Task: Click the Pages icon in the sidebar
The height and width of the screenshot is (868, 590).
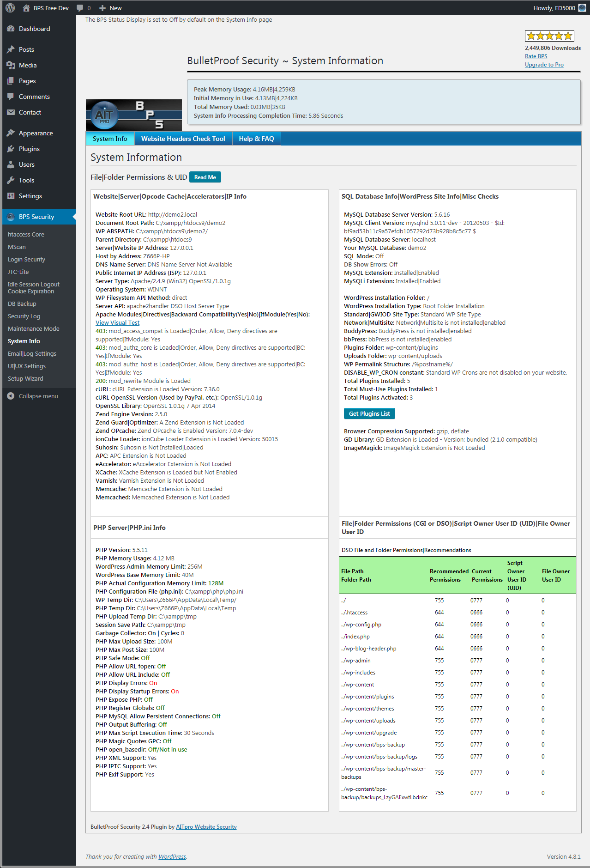Action: 11,81
